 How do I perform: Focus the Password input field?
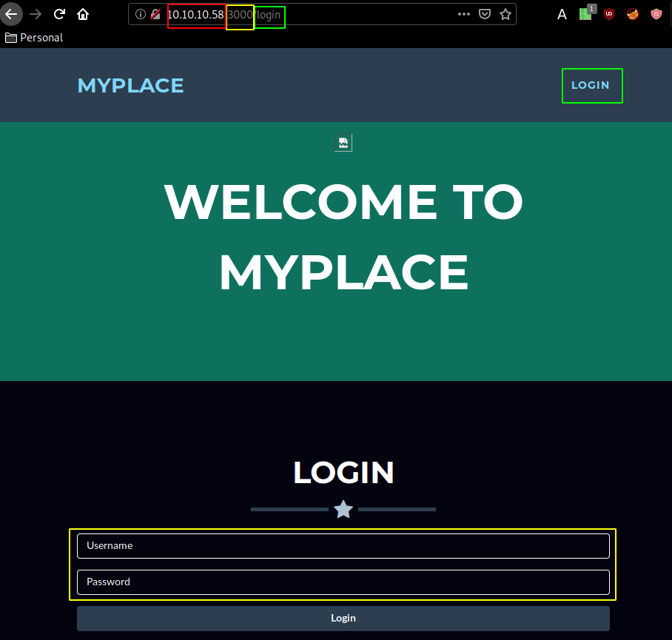(x=343, y=582)
